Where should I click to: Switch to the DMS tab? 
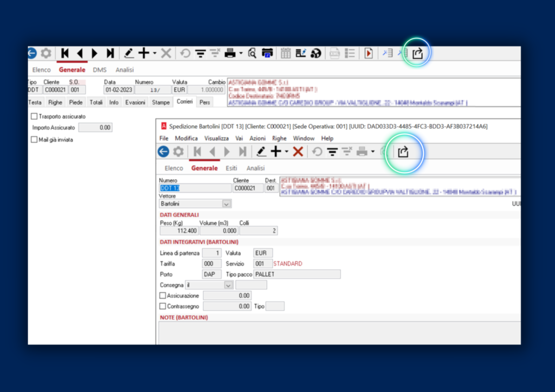click(100, 70)
